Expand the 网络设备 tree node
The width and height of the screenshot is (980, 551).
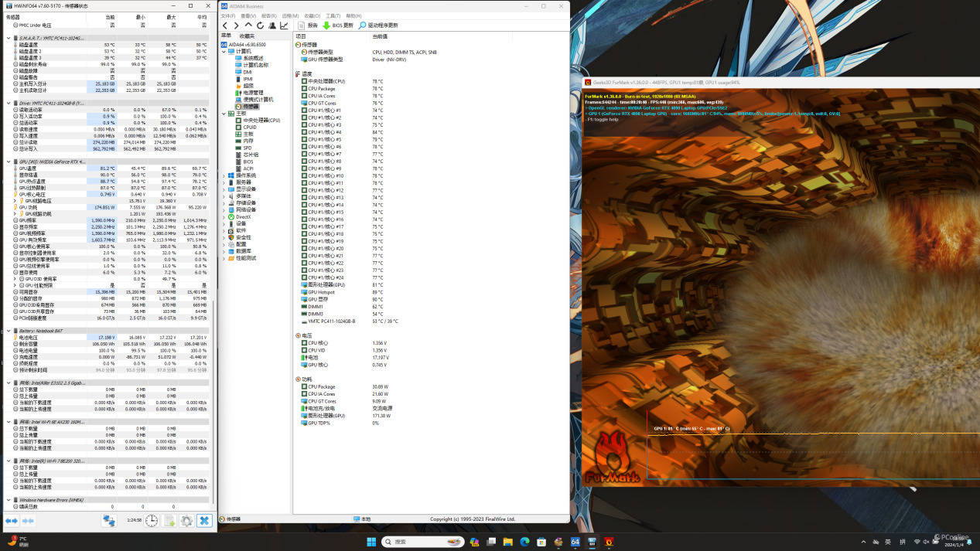pos(224,209)
